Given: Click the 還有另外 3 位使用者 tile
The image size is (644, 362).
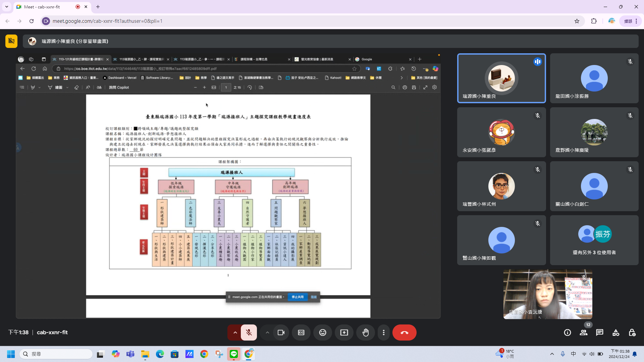Looking at the screenshot, I should (594, 240).
